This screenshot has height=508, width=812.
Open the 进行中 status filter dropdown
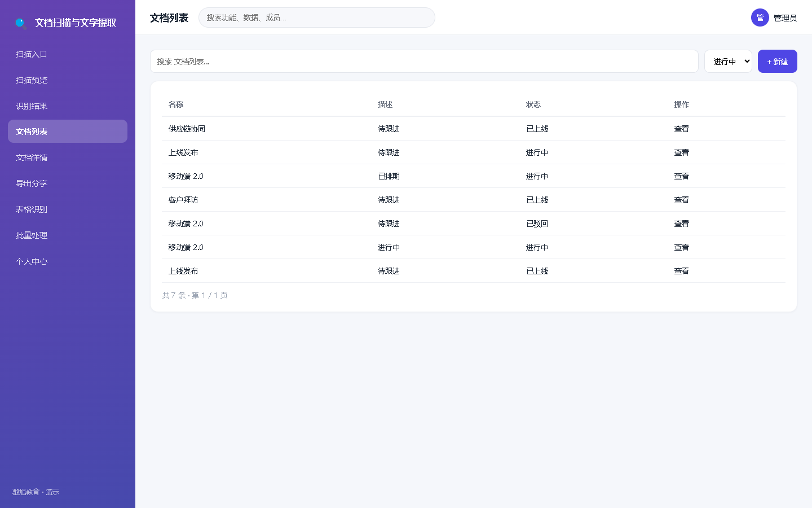pos(728,62)
